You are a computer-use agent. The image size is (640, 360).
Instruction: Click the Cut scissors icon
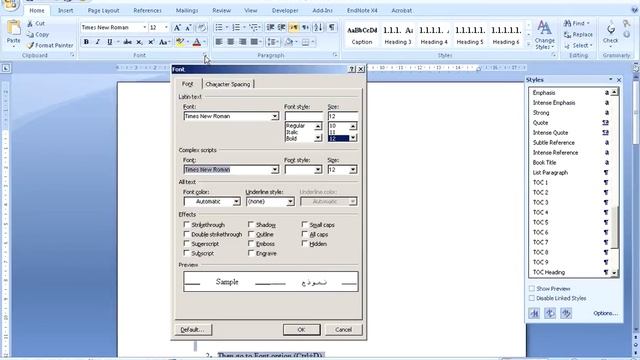[x=30, y=24]
